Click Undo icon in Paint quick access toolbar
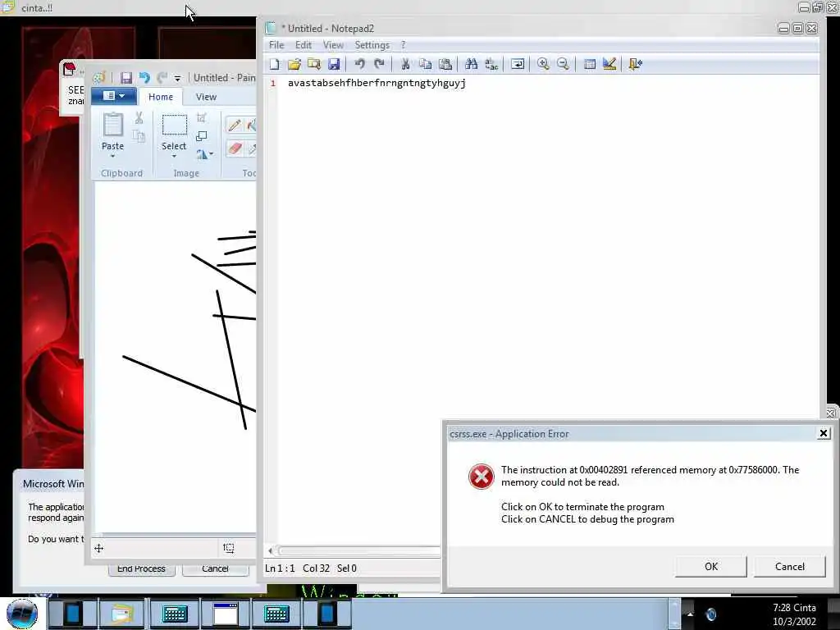This screenshot has height=630, width=840. point(144,78)
